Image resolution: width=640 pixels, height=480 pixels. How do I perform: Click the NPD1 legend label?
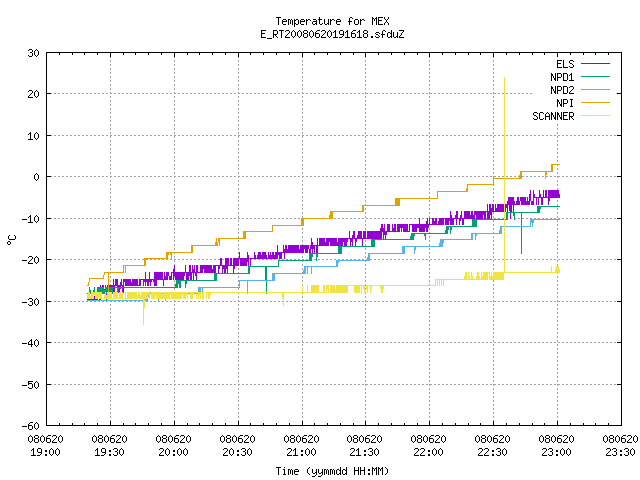562,77
